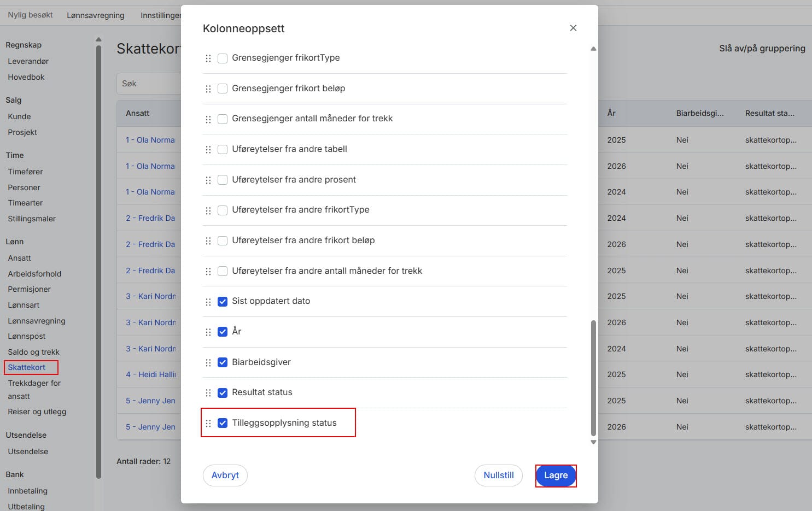The height and width of the screenshot is (511, 812).
Task: Reset columns with Nullstill button
Action: coord(499,475)
